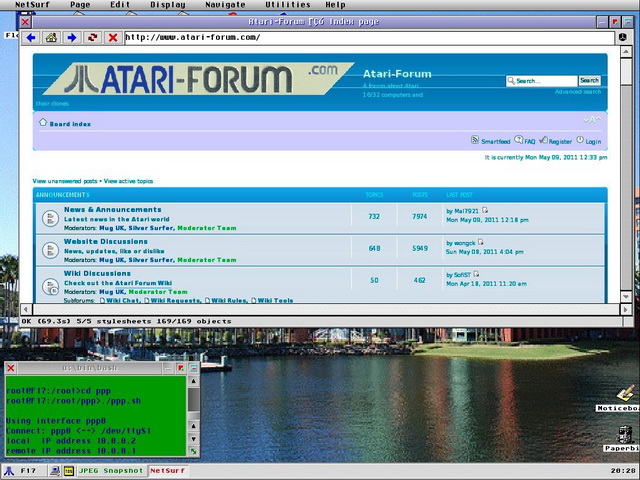Click the reload icon in NetSurf toolbar
The width and height of the screenshot is (640, 480).
pos(93,38)
